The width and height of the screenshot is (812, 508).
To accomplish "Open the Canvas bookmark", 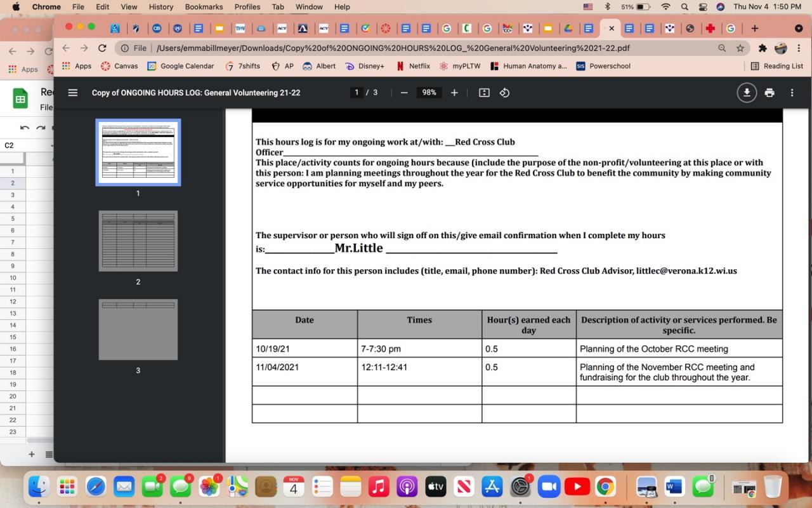I will (x=119, y=66).
